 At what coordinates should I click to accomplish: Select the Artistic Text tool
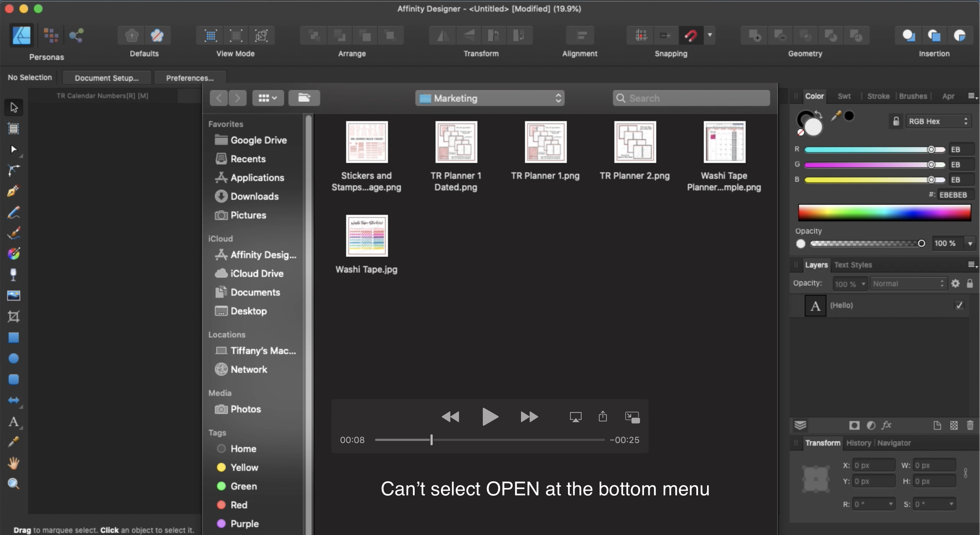(x=13, y=421)
